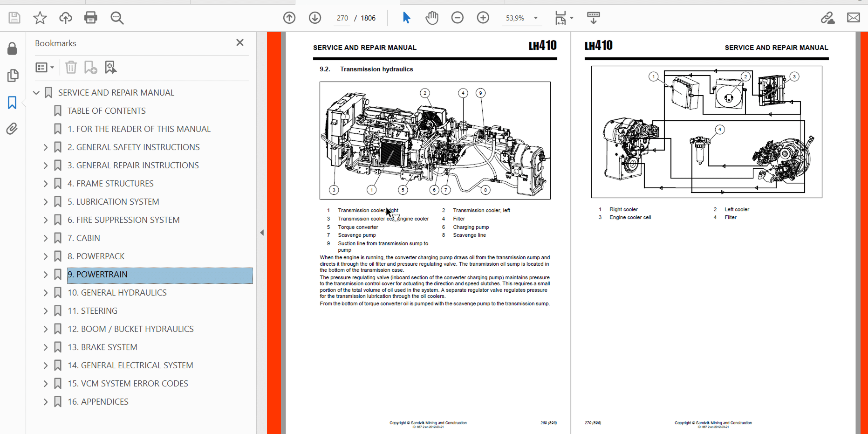The image size is (868, 434).
Task: Toggle the Bookmarks side panel
Action: pyautogui.click(x=13, y=103)
